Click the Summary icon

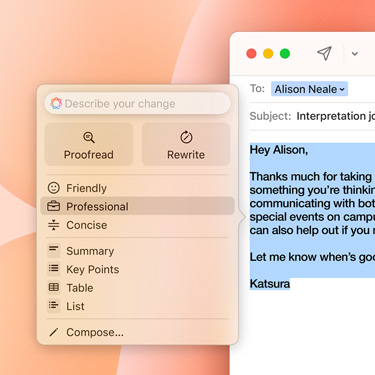click(x=53, y=251)
